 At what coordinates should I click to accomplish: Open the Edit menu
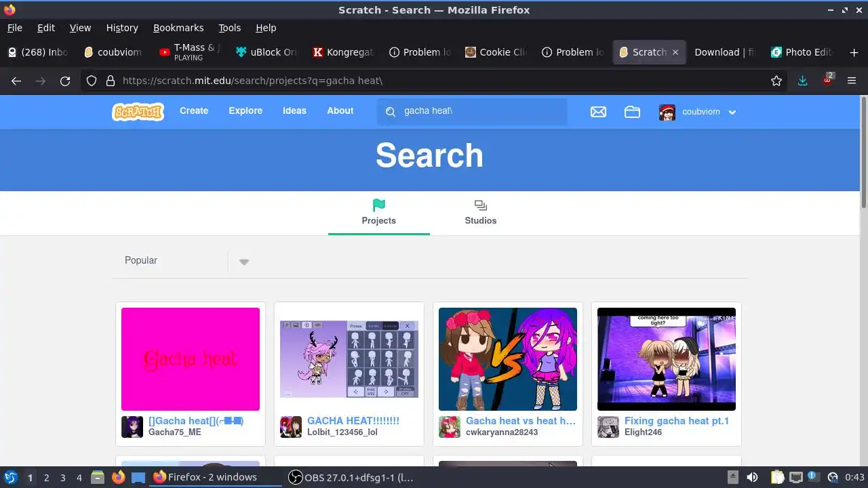coord(46,28)
